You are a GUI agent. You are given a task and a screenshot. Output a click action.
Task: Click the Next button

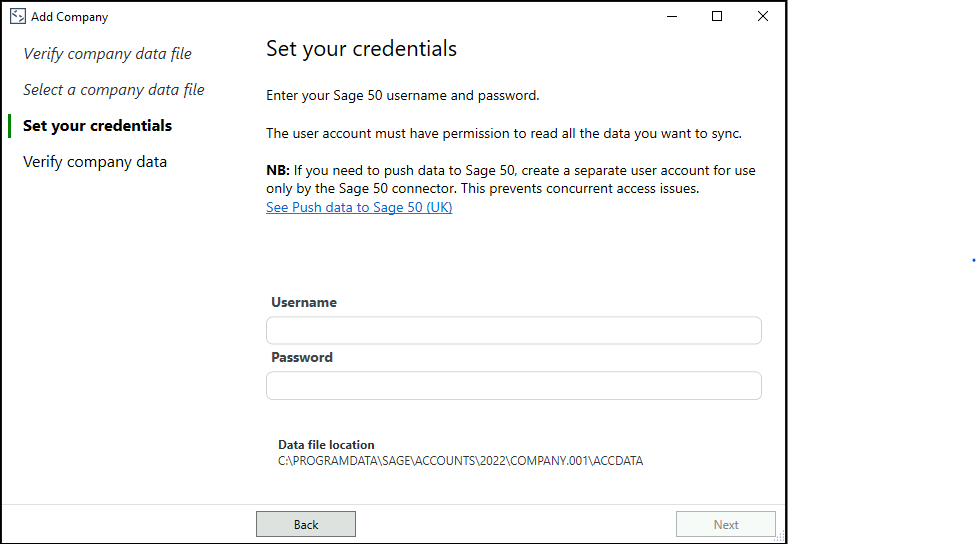pos(725,524)
